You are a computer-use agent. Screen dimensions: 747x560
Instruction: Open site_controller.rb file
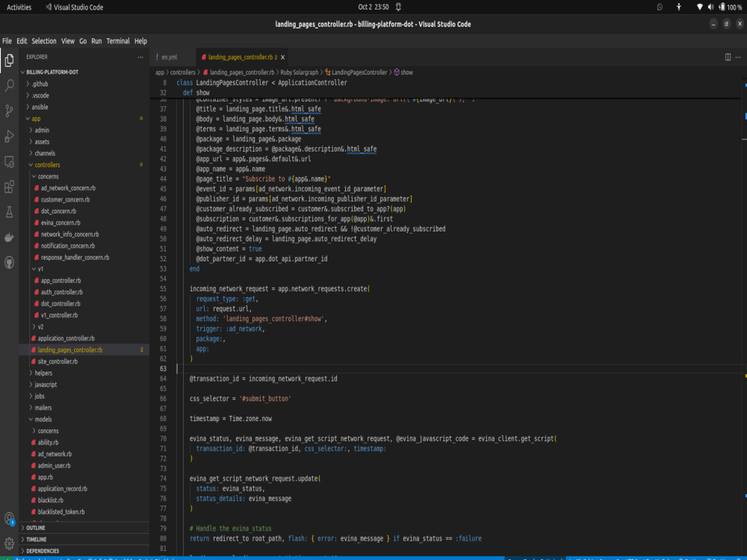point(84,361)
